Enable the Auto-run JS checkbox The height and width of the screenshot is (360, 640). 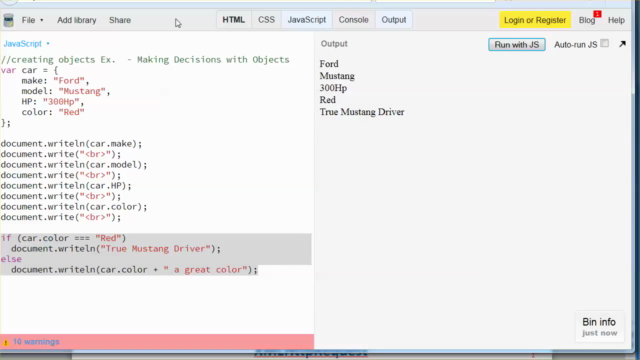click(x=604, y=43)
